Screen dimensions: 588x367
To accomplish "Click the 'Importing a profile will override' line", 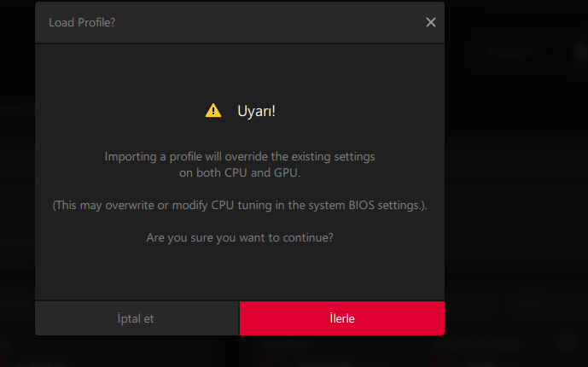I will (240, 157).
